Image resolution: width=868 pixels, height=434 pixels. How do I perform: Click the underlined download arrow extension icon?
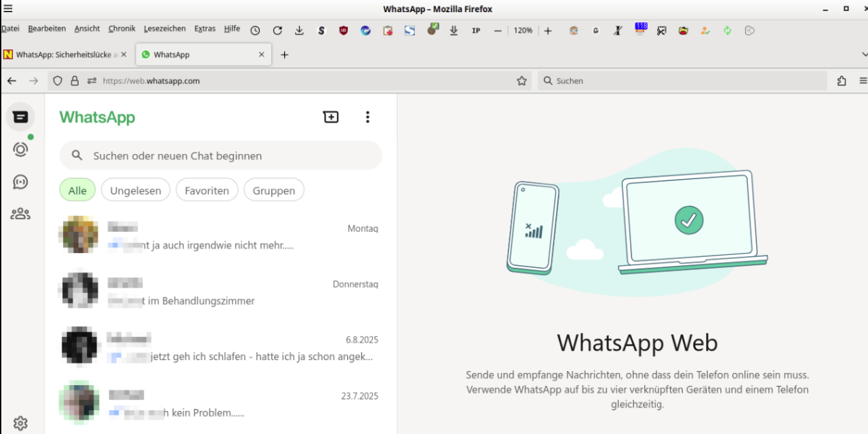click(454, 31)
